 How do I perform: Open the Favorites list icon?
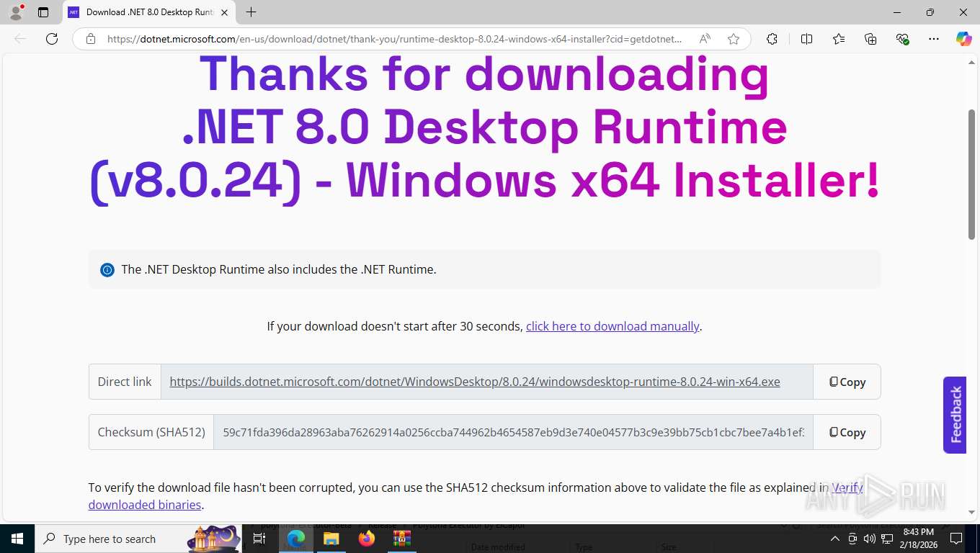click(839, 39)
